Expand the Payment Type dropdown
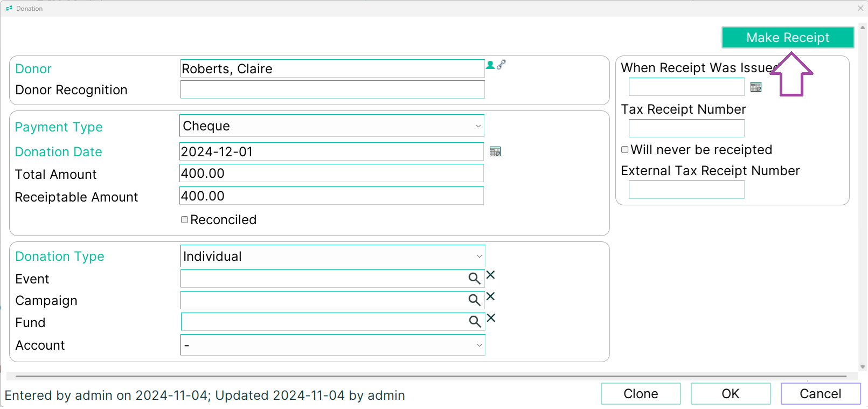The height and width of the screenshot is (409, 868). (332, 126)
